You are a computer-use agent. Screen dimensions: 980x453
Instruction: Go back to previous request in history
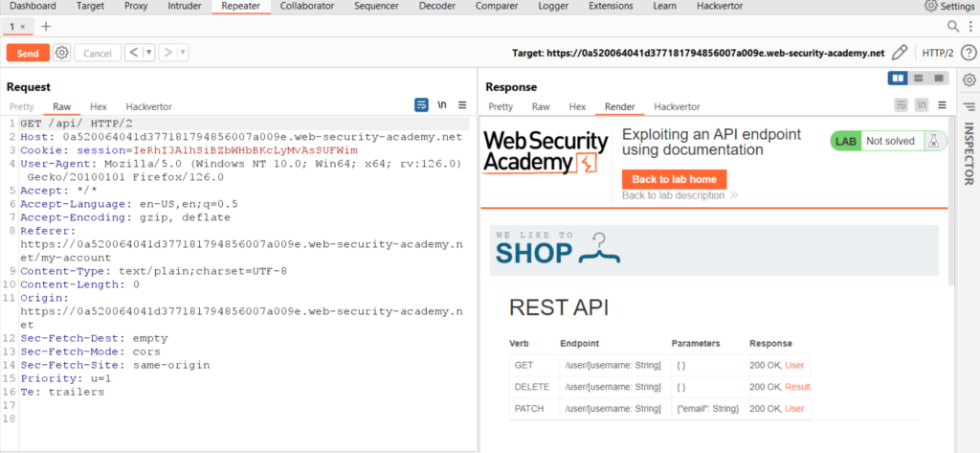tap(134, 54)
